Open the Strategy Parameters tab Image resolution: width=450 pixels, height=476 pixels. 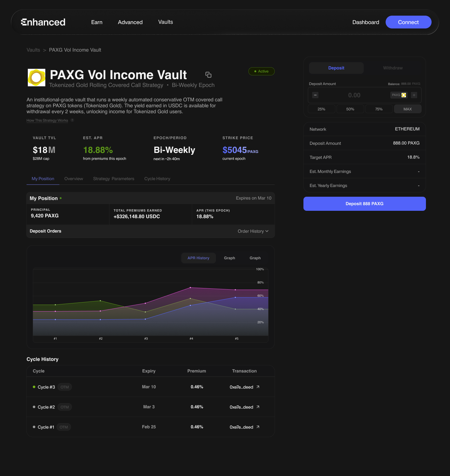[114, 179]
